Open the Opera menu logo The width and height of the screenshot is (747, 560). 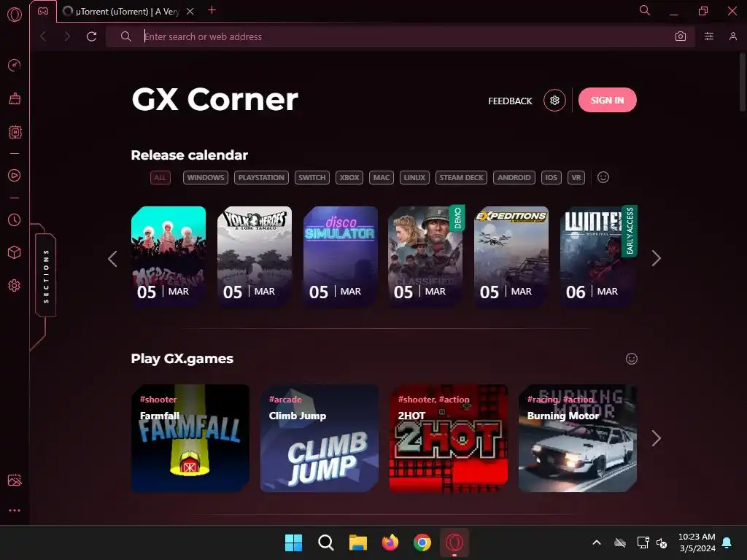tap(15, 15)
